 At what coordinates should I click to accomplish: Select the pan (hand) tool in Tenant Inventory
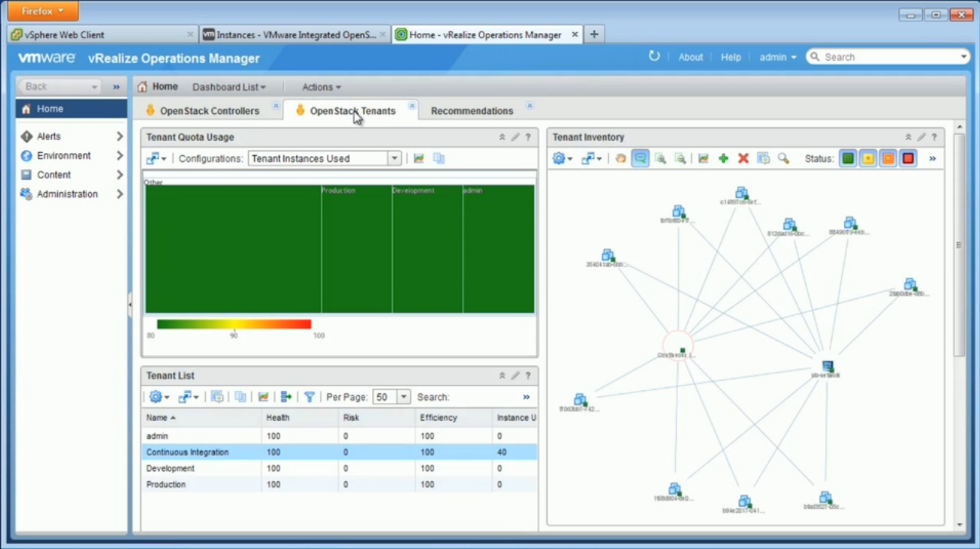(620, 159)
